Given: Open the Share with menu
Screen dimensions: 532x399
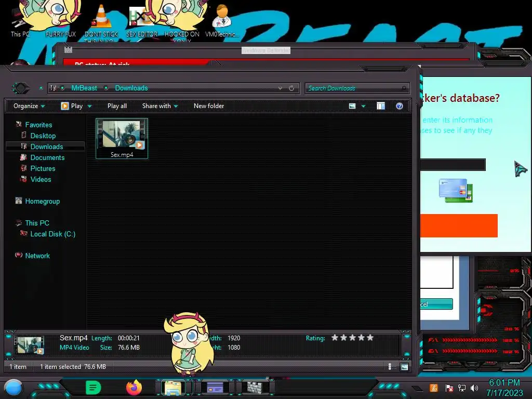Looking at the screenshot, I should [160, 106].
